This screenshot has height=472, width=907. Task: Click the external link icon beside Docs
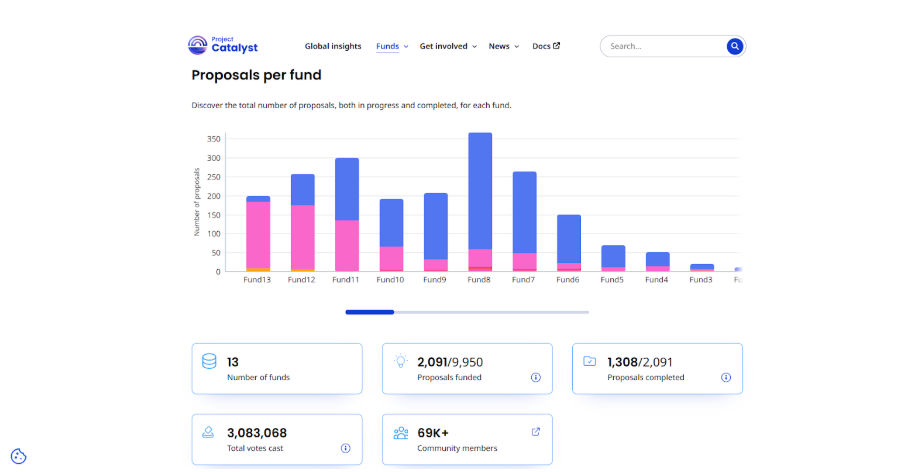click(x=556, y=46)
